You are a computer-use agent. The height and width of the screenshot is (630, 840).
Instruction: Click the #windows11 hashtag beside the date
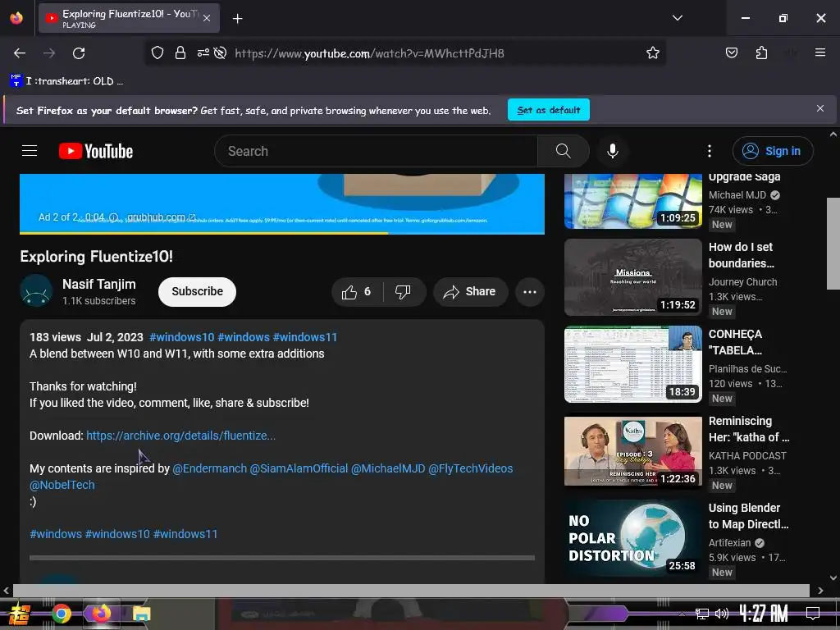[305, 337]
